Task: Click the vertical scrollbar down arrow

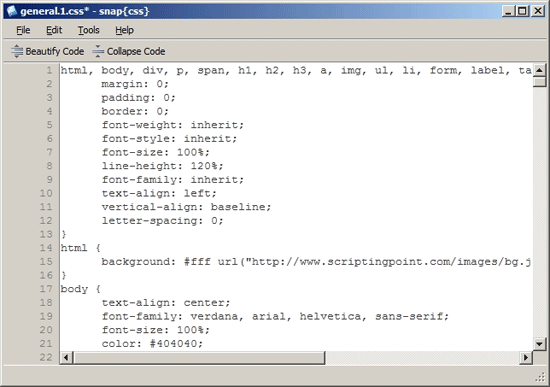Action: (x=539, y=344)
